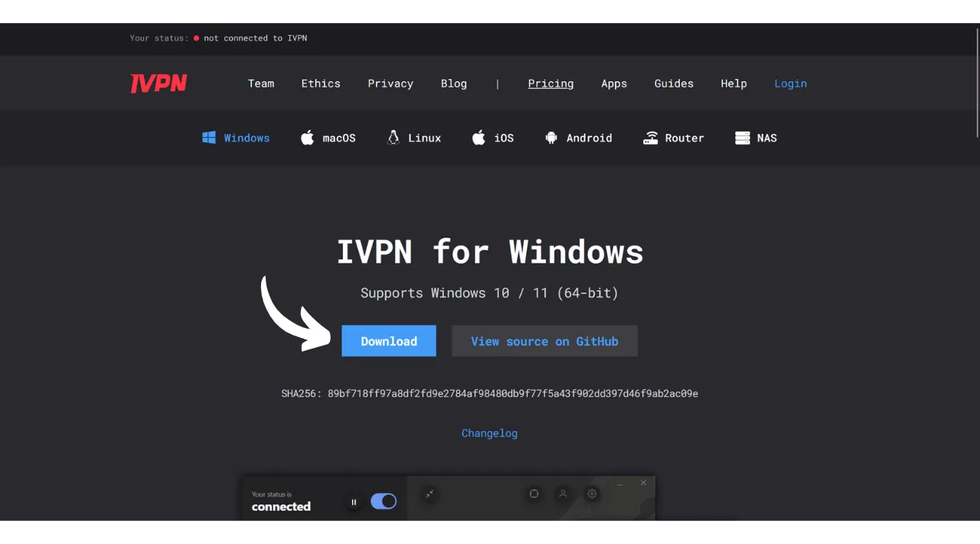Open the Help page
The width and height of the screenshot is (980, 544).
click(x=733, y=84)
